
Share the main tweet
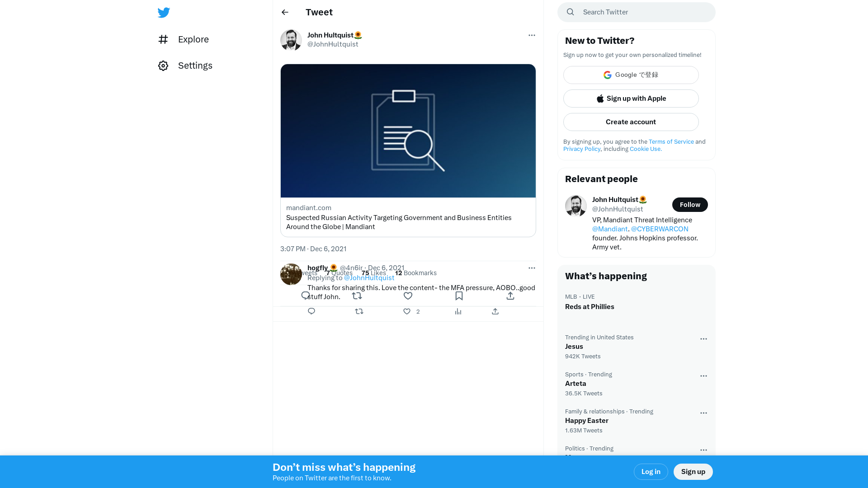point(510,296)
